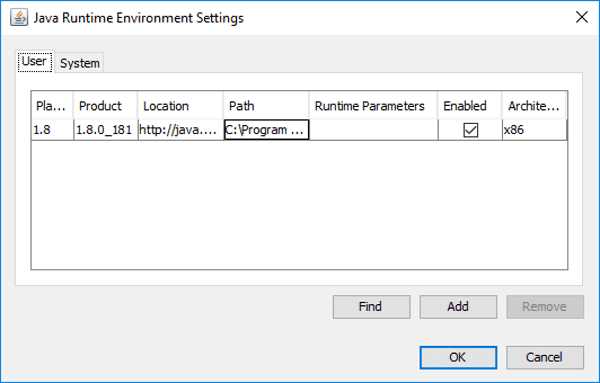Select the Location cell with http://java
600x383 pixels.
tap(181, 130)
